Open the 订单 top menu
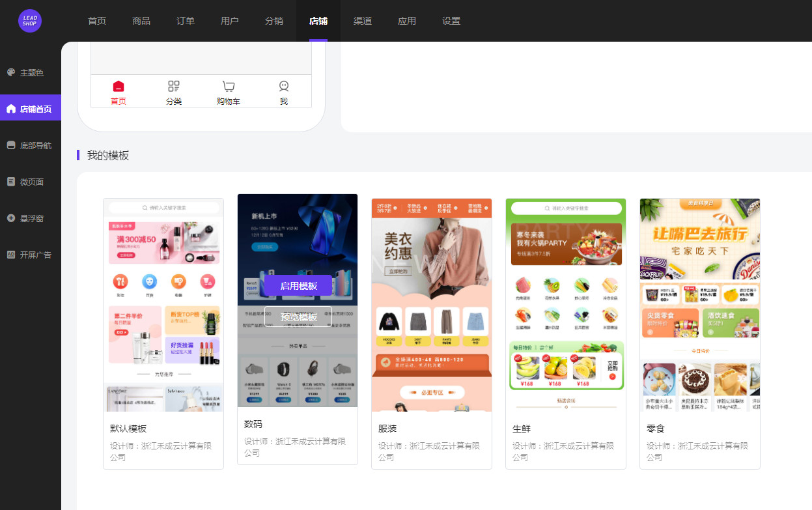The image size is (812, 510). [x=186, y=21]
